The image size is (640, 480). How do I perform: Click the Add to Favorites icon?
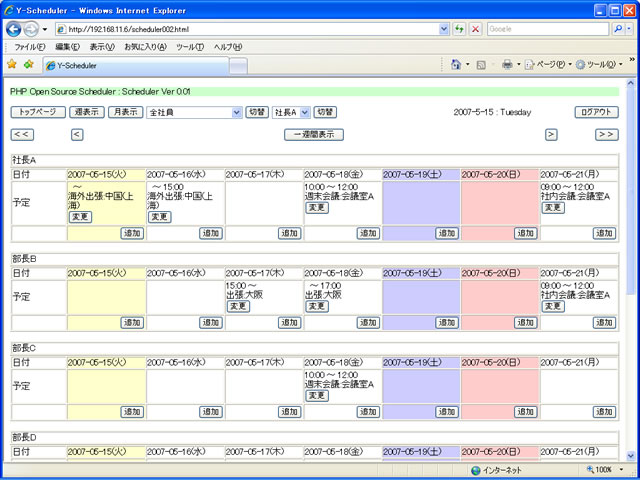(28, 64)
